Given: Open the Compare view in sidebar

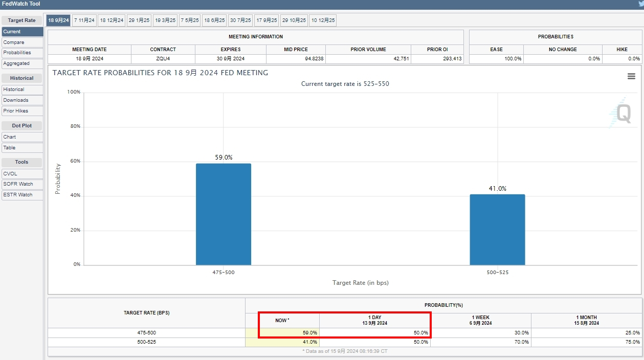Looking at the screenshot, I should click(22, 42).
